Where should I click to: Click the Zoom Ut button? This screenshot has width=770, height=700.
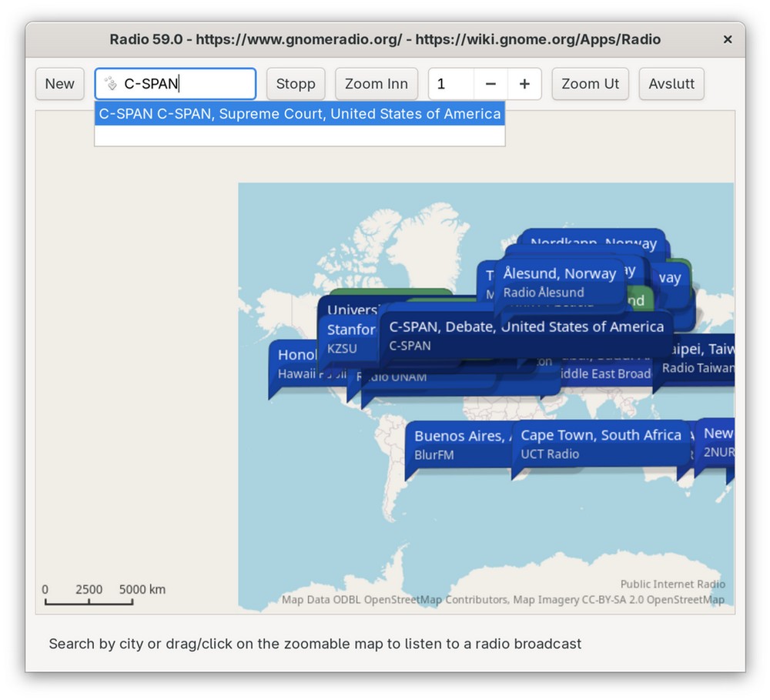(590, 84)
